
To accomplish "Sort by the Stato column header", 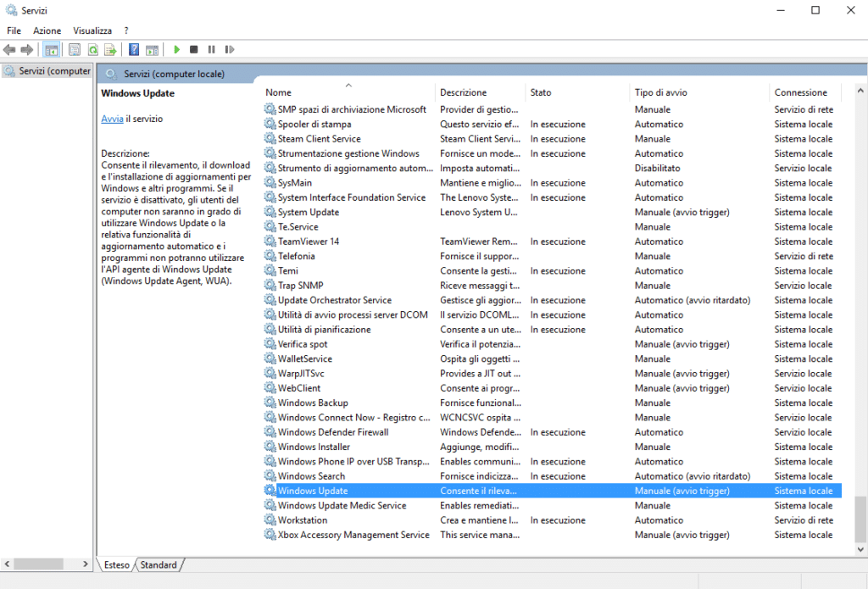I will coord(577,92).
